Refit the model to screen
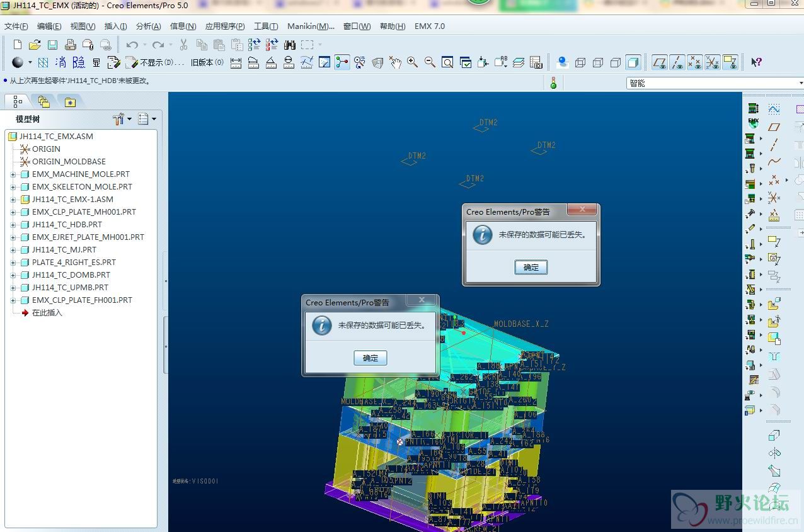Screen dimensions: 804x532 [x=448, y=62]
